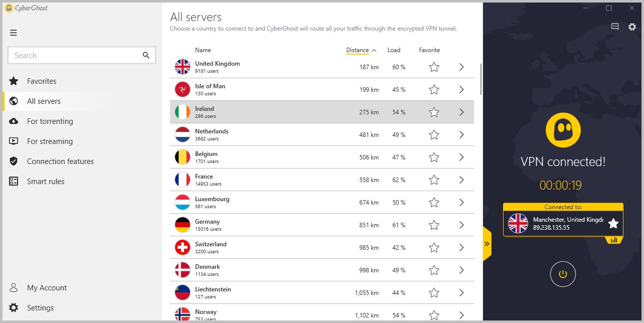Click the hamburger menu icon
This screenshot has width=644, height=323.
click(14, 33)
